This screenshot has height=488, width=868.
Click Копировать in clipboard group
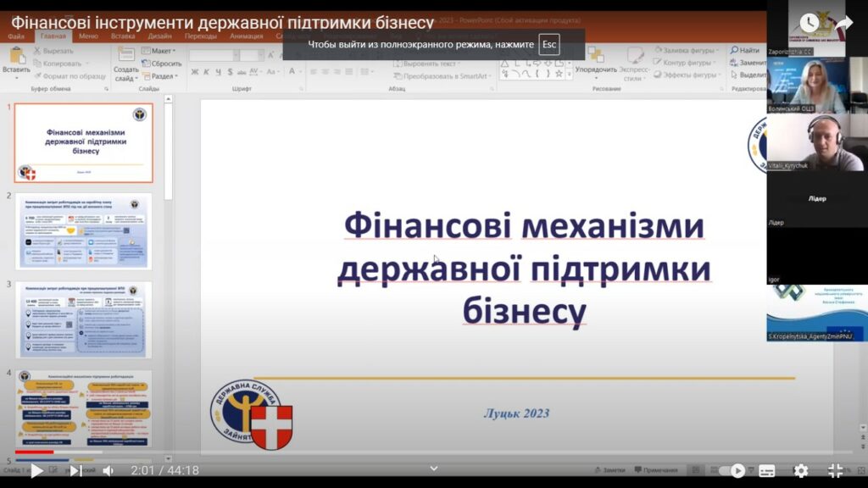(58, 63)
